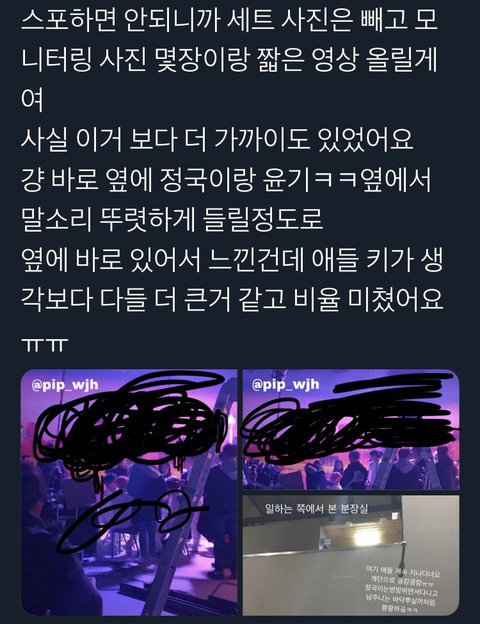The image size is (480, 624).
Task: Click the @pip_wjh watermark on left photo
Action: (x=65, y=385)
